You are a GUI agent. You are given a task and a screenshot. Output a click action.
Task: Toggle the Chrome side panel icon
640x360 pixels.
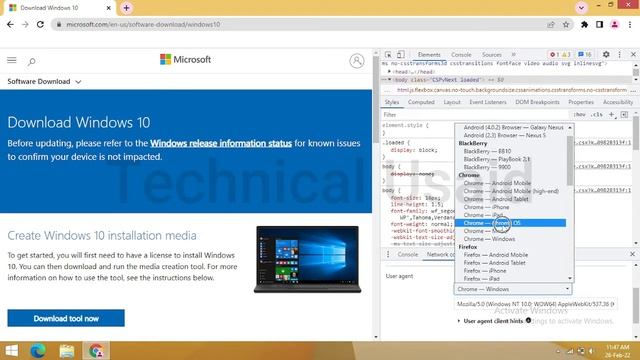pos(599,24)
